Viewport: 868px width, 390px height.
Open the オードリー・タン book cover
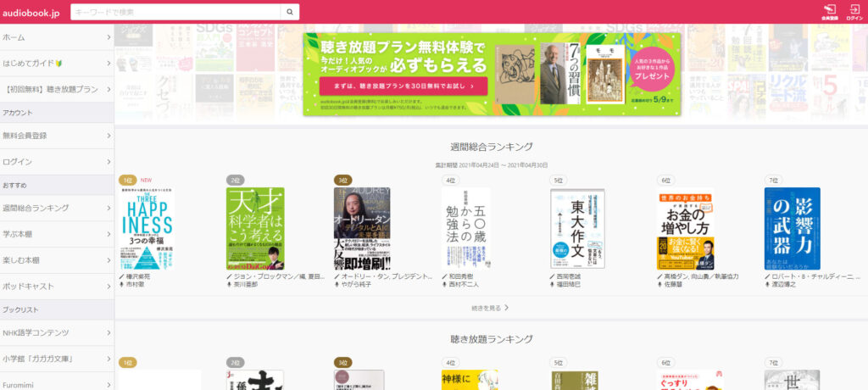click(362, 228)
